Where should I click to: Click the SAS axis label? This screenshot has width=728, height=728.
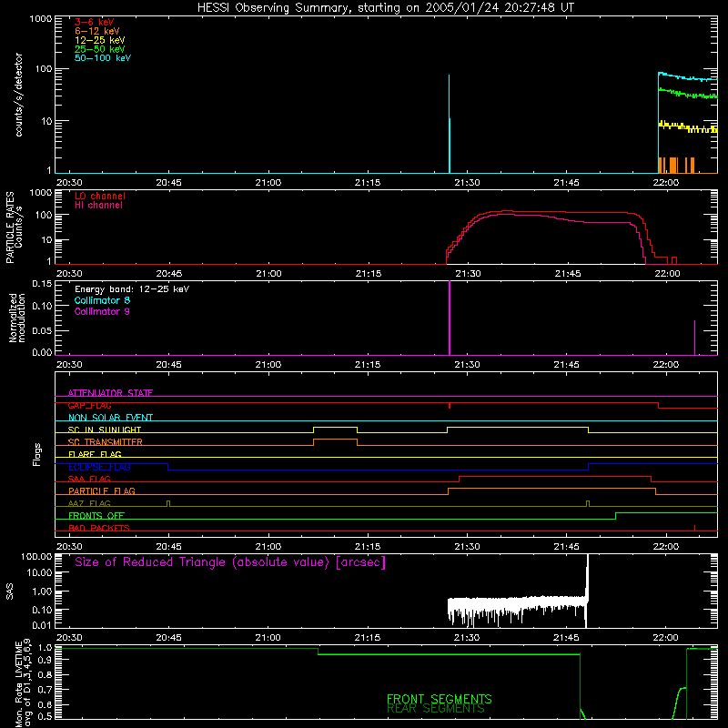point(10,591)
